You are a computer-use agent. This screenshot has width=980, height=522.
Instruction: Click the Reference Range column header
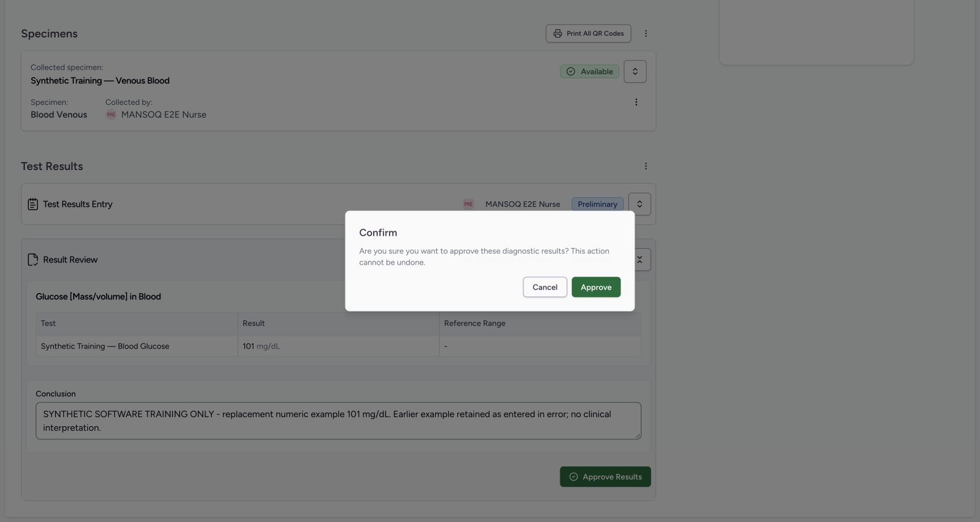540,323
